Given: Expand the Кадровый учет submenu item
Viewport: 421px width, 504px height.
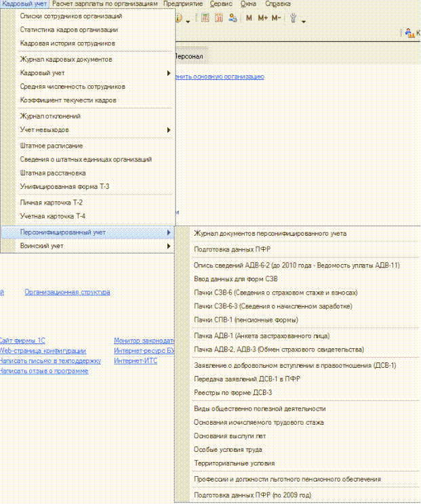Looking at the screenshot, I should pyautogui.click(x=88, y=73).
